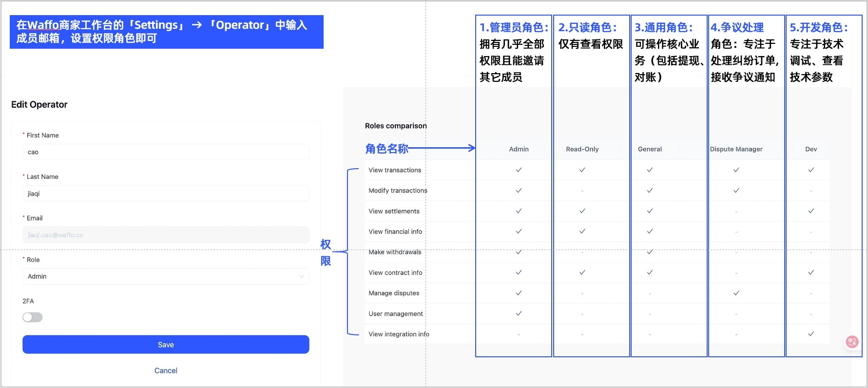The image size is (868, 388).
Task: Click the disabled Email field
Action: click(166, 235)
